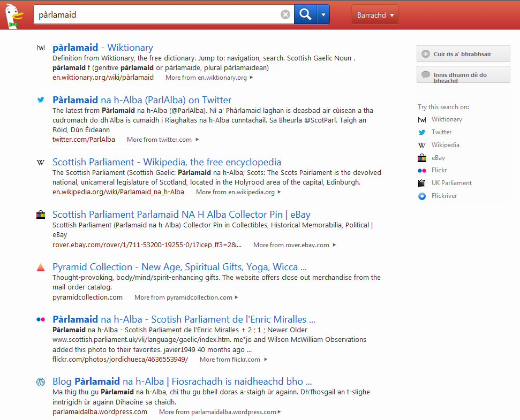
Task: Click the Cuir ris a' bhrabhsair button
Action: click(463, 54)
